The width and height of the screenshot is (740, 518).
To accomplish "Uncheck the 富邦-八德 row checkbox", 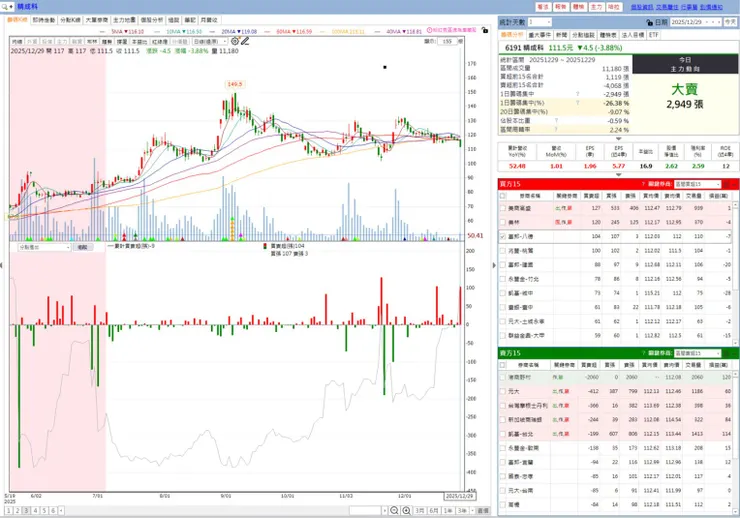I will click(x=503, y=236).
